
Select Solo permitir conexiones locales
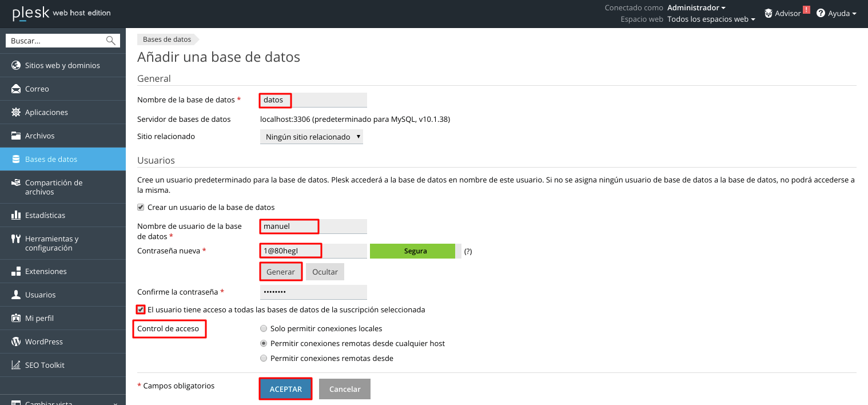coord(264,328)
